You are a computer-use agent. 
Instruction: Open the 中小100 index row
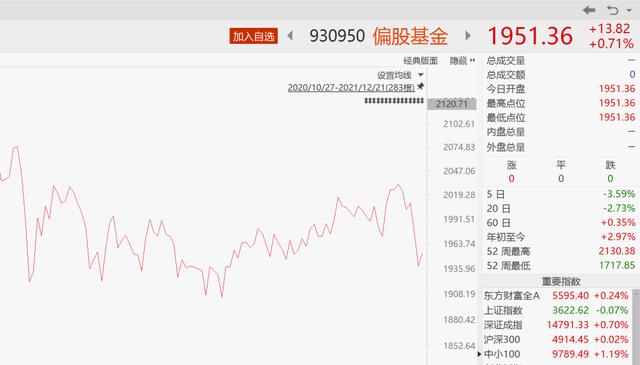tap(556, 354)
